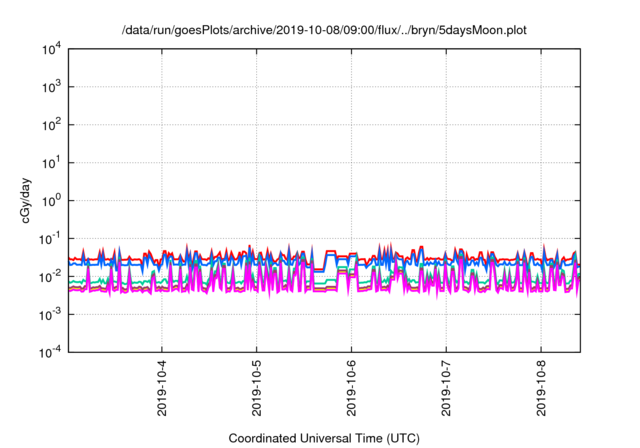640x448 pixels.
Task: Click the 2019-10-8 x-axis date label
Action: tap(541, 388)
